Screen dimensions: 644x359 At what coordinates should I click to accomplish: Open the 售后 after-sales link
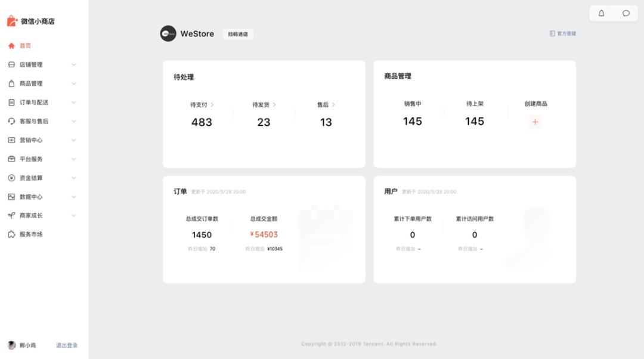326,105
